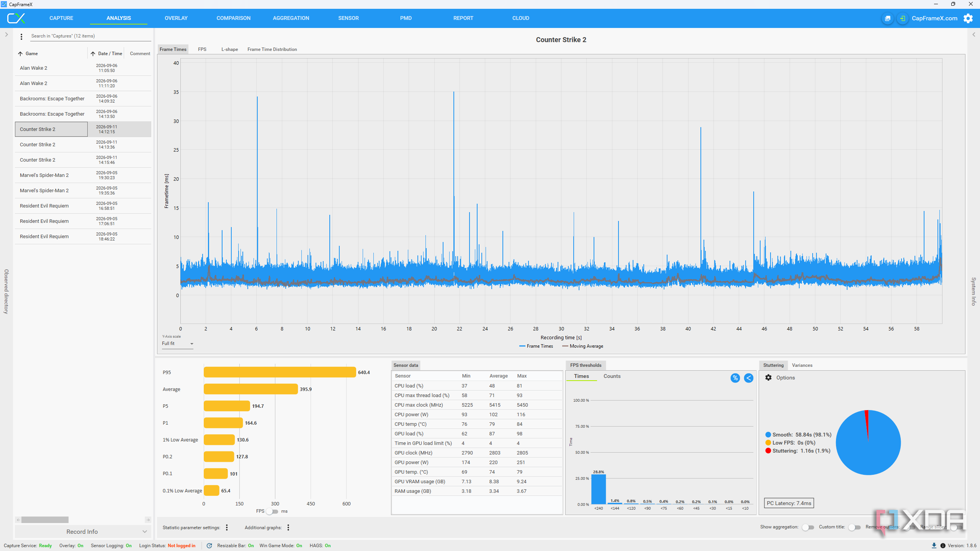Image resolution: width=980 pixels, height=551 pixels.
Task: Select the FPS thresholds Times tab
Action: pos(581,376)
